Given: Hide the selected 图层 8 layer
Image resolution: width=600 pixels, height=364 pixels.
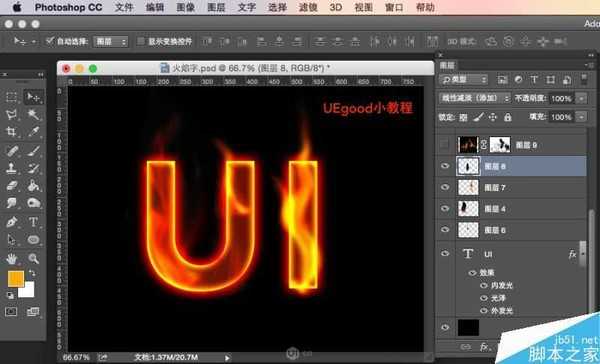Looking at the screenshot, I should [x=445, y=166].
